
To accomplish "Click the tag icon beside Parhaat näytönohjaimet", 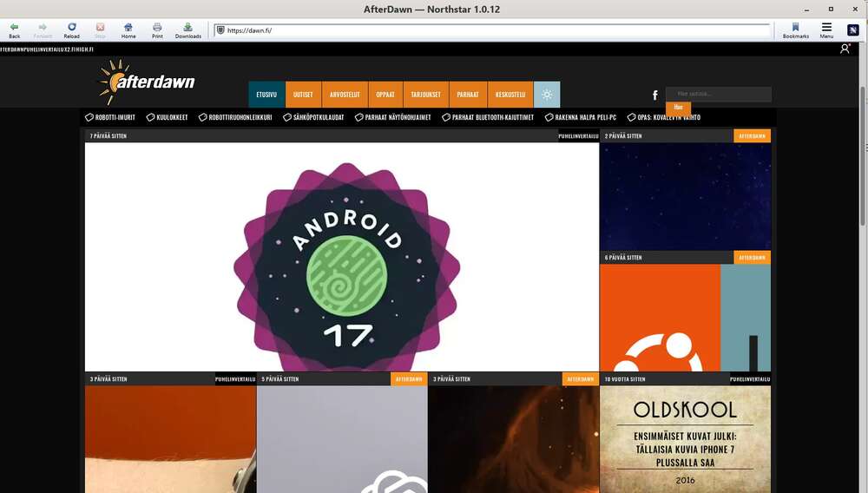I will coord(358,117).
